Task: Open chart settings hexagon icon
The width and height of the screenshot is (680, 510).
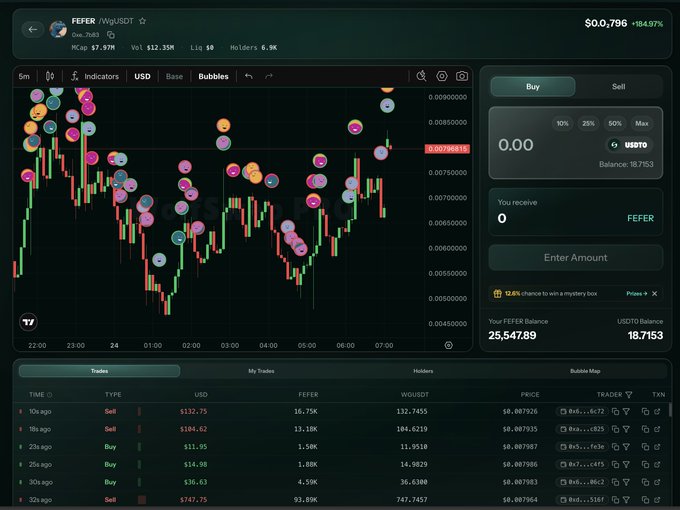Action: coord(441,76)
